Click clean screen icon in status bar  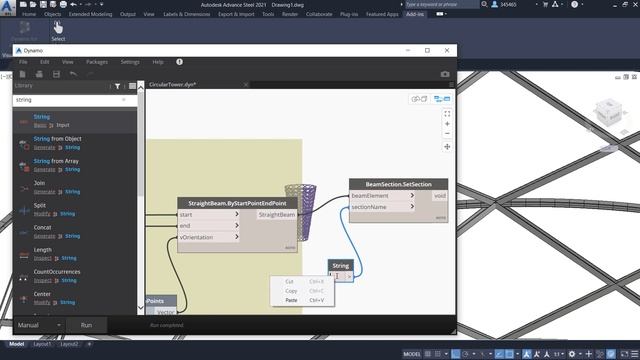(624, 354)
